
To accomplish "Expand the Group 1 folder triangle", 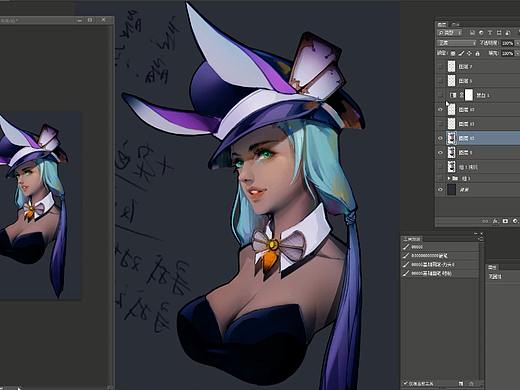I will tap(449, 179).
